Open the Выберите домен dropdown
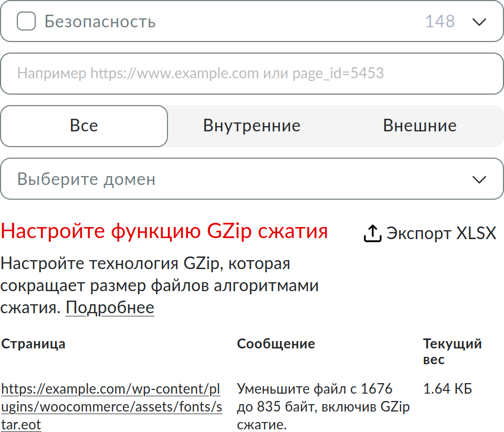 pos(252,179)
